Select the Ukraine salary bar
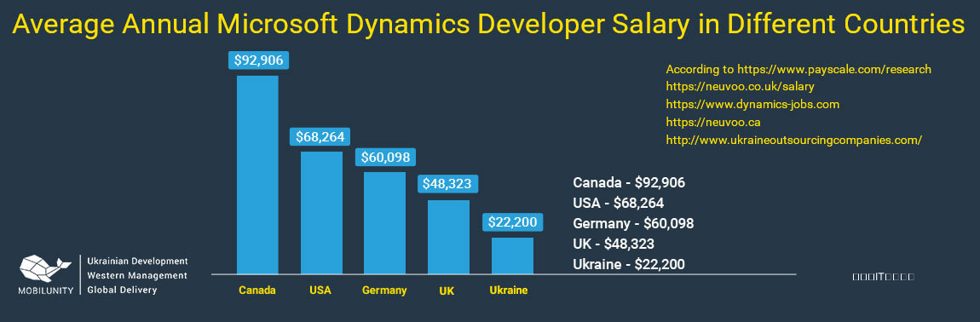Image resolution: width=980 pixels, height=322 pixels. [x=512, y=256]
